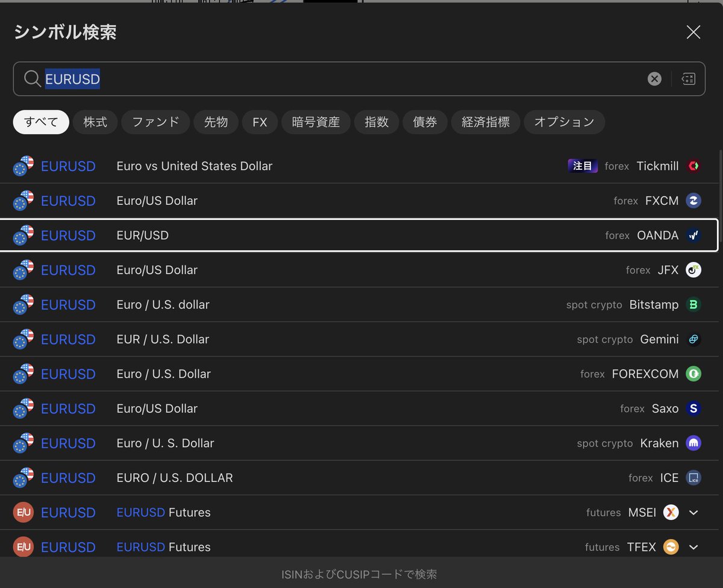Click the TFEX exchange logo
723x588 pixels.
coord(671,547)
